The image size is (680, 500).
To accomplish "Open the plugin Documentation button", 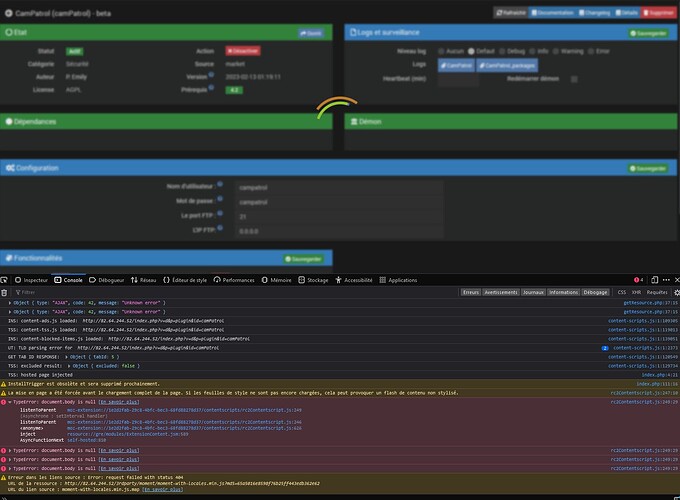I will pos(552,13).
